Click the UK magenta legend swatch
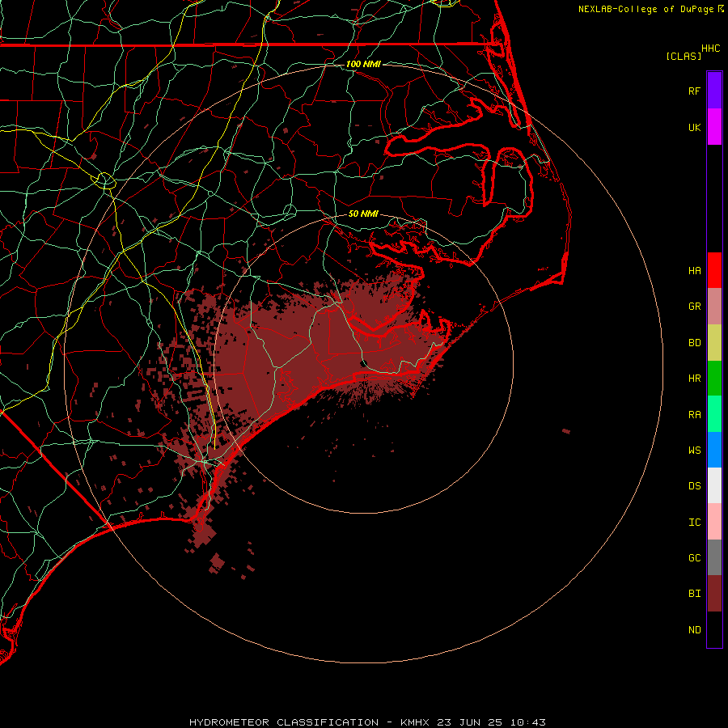Image resolution: width=728 pixels, height=728 pixels. (x=714, y=127)
